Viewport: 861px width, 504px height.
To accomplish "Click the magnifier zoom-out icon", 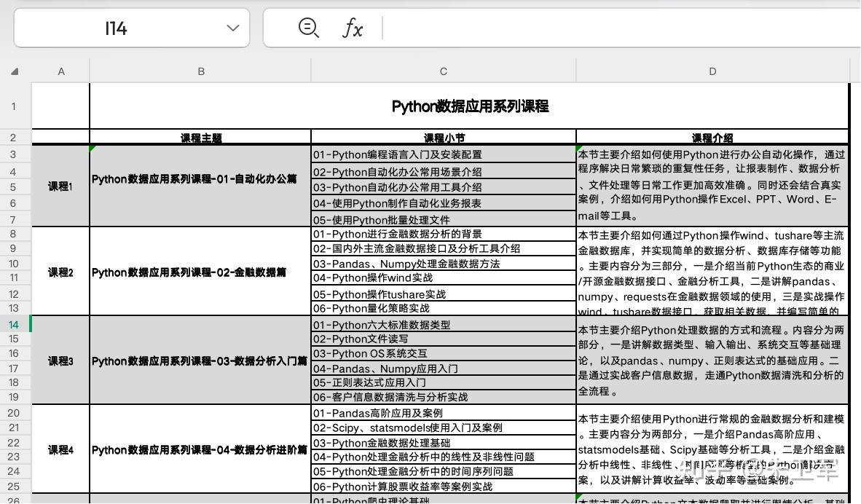I will click(309, 28).
